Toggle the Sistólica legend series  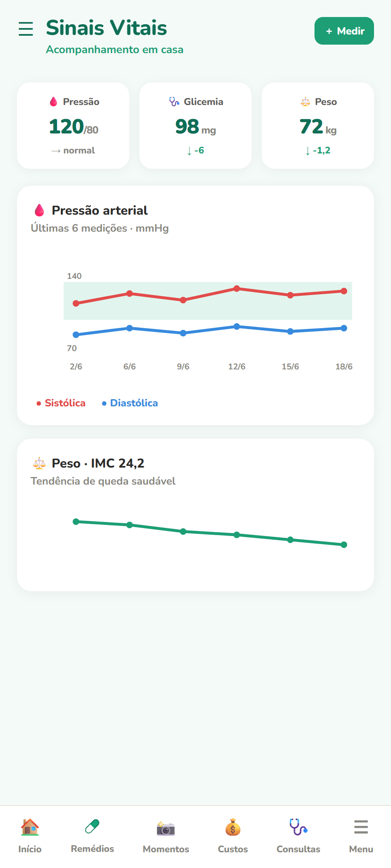[x=61, y=403]
